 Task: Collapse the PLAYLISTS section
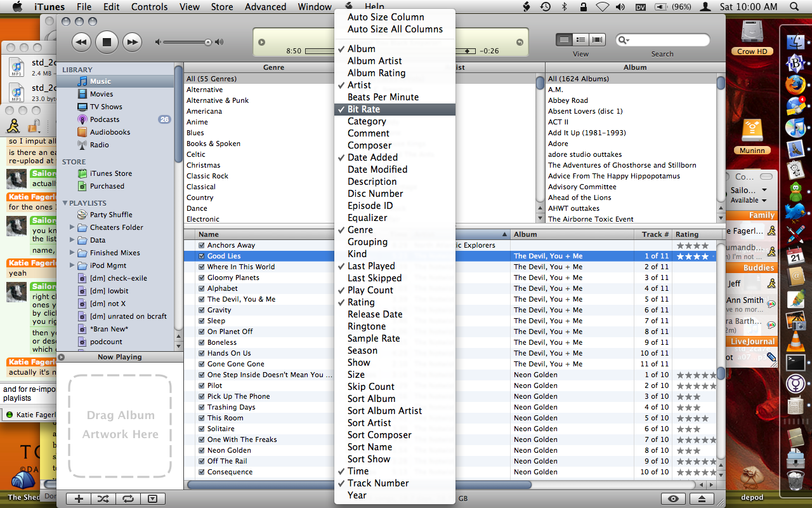click(65, 203)
